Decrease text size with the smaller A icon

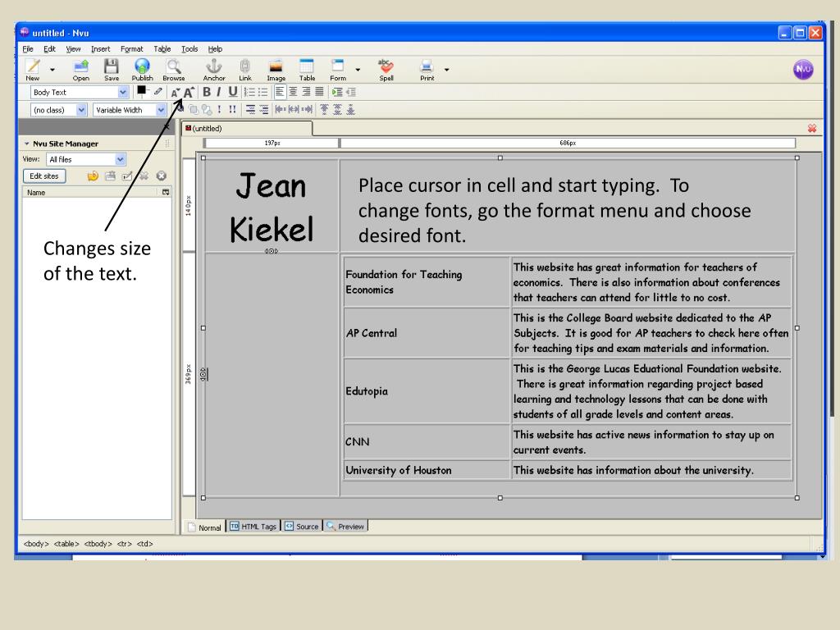coord(176,93)
